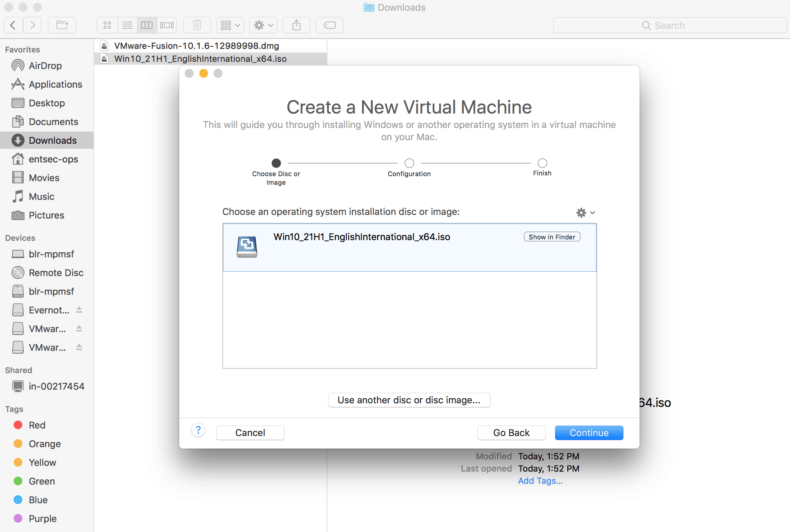Viewport: 790px width, 532px height.
Task: Switch Finder to cover flow view
Action: point(167,25)
